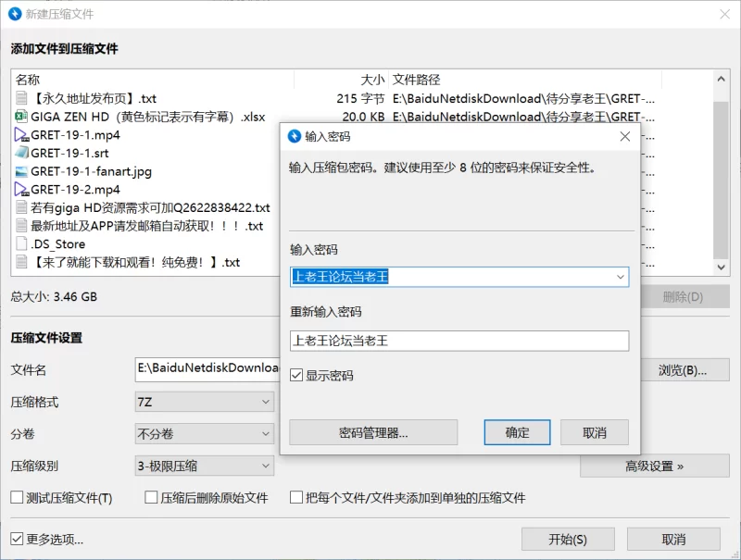
Task: Click the logo icon in password dialog title
Action: pos(295,136)
